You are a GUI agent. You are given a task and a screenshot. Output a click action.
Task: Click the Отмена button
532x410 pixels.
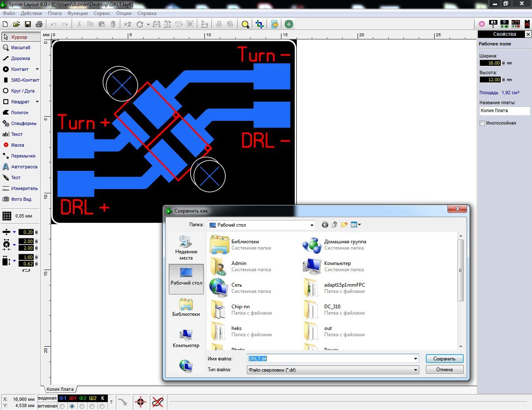[x=444, y=370]
